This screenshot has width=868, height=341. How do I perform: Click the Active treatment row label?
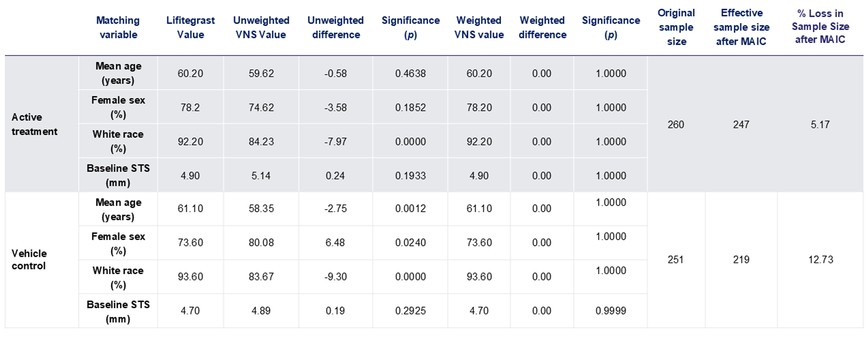coord(34,124)
